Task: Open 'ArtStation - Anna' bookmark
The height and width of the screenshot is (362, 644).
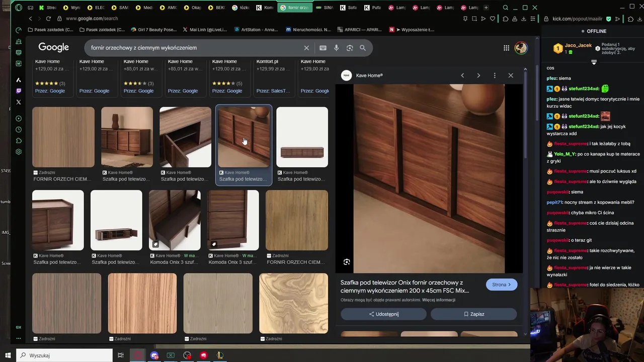Action: pyautogui.click(x=256, y=30)
